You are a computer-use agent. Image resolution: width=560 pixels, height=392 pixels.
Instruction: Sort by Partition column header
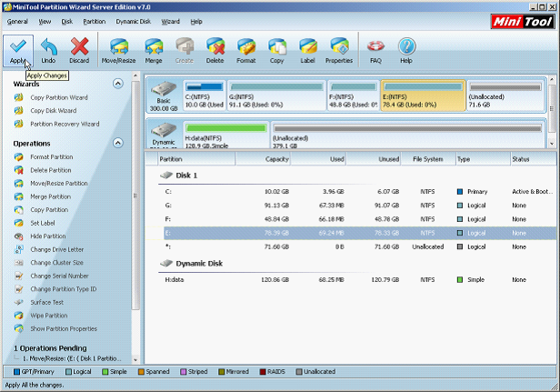point(196,159)
